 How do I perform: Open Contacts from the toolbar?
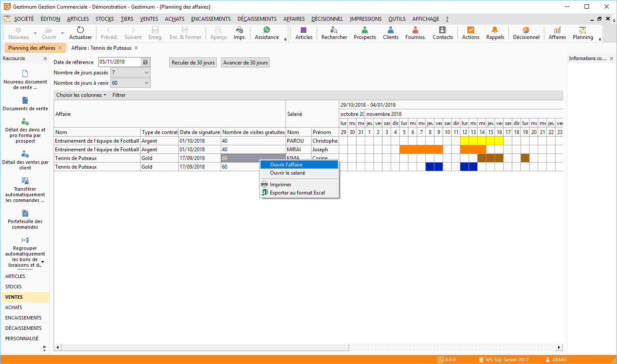(x=443, y=33)
